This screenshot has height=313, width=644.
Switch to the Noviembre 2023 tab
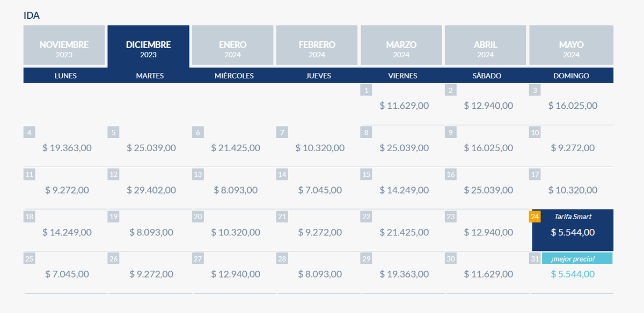64,49
